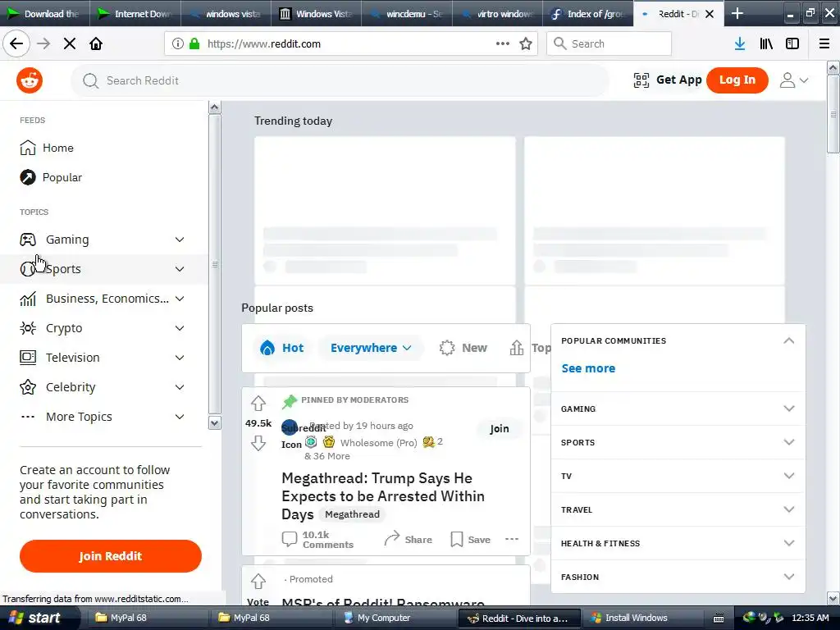Screen dimensions: 840x630
Task: Click the green padlock security icon
Action: tap(194, 43)
